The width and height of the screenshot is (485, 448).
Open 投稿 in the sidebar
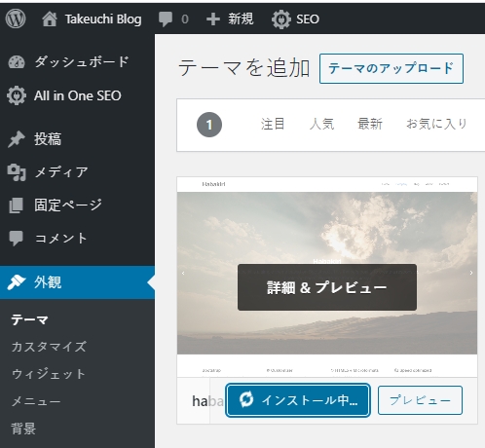point(48,139)
